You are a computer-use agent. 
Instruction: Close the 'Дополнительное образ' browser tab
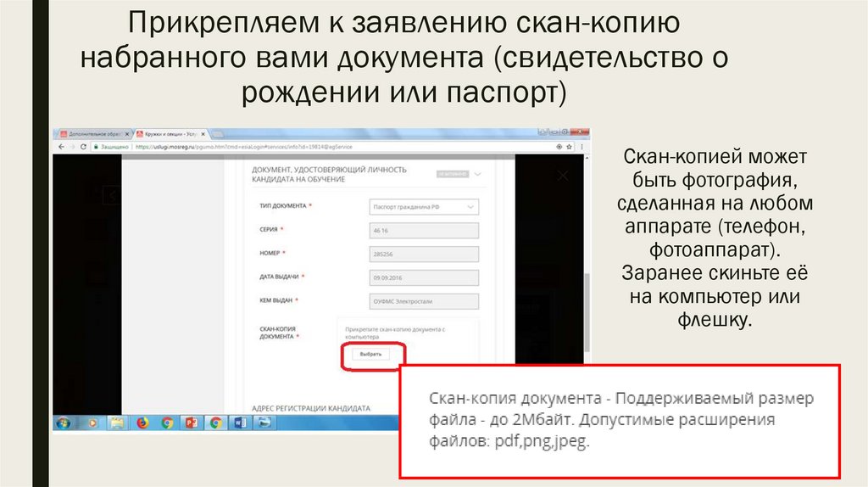127,134
